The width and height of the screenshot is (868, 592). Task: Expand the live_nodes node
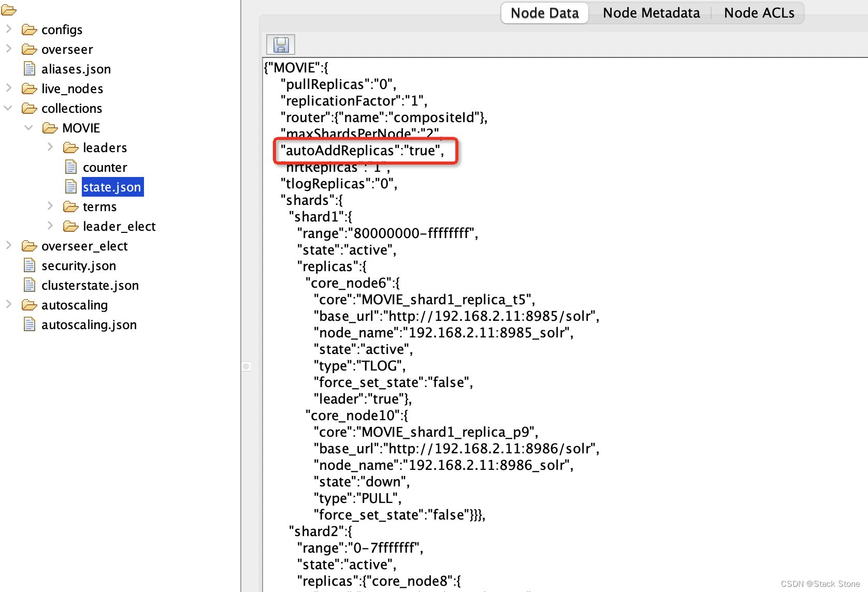(x=9, y=88)
